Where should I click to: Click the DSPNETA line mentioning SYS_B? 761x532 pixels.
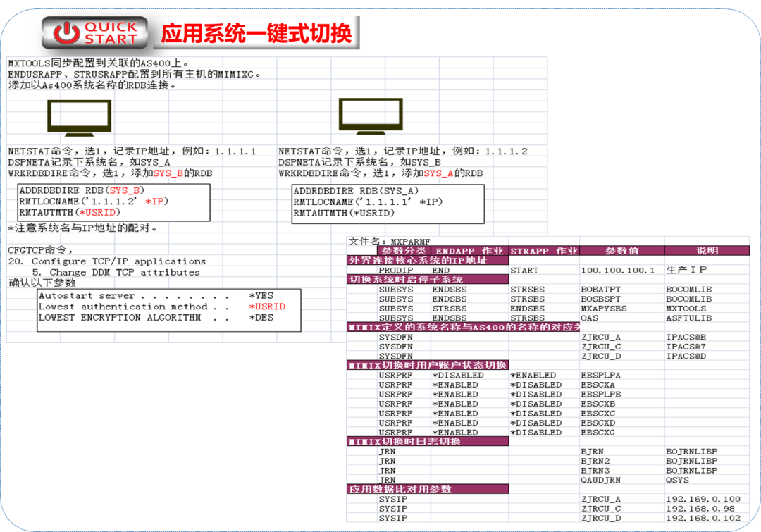[359, 162]
